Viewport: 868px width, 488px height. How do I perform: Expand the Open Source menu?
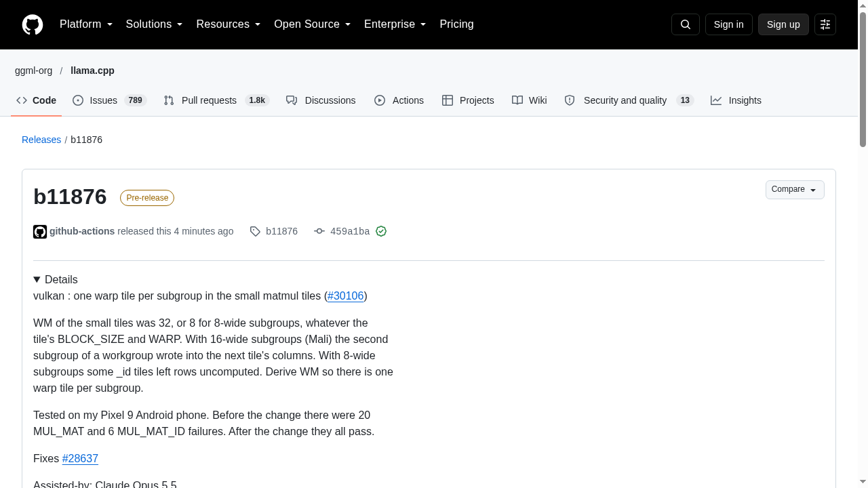[313, 24]
